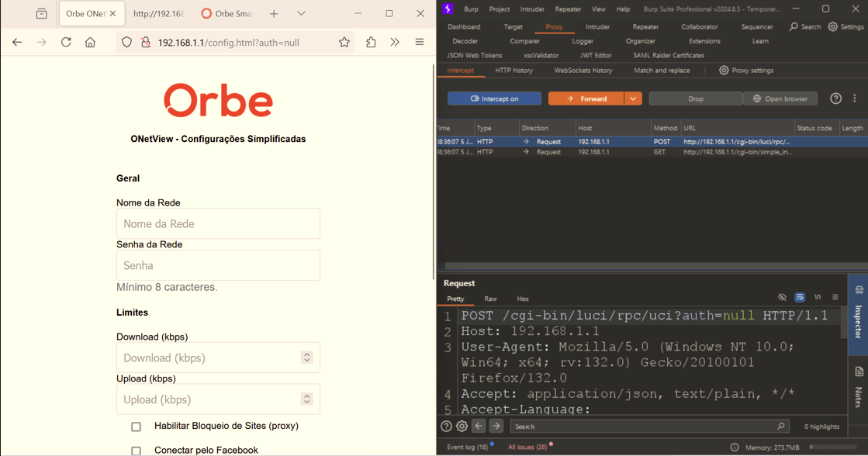The height and width of the screenshot is (456, 868).
Task: Reload the Firefox page
Action: [66, 42]
